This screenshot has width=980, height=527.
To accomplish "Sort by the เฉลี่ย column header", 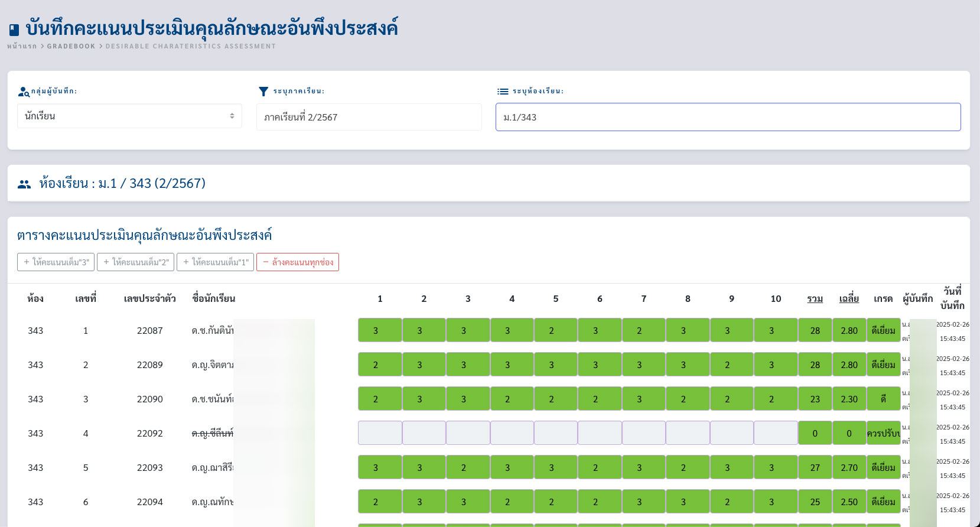I will pyautogui.click(x=849, y=299).
